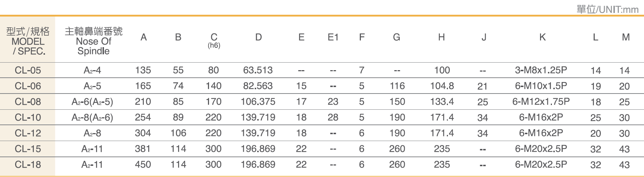Click the 6-M12x1.75P thread value
644x177 pixels.
[x=541, y=101]
